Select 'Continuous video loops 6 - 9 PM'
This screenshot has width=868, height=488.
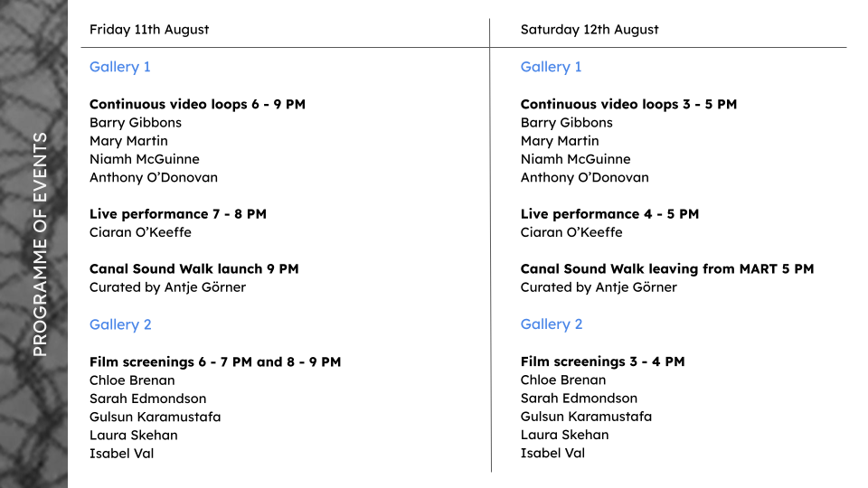pos(197,104)
